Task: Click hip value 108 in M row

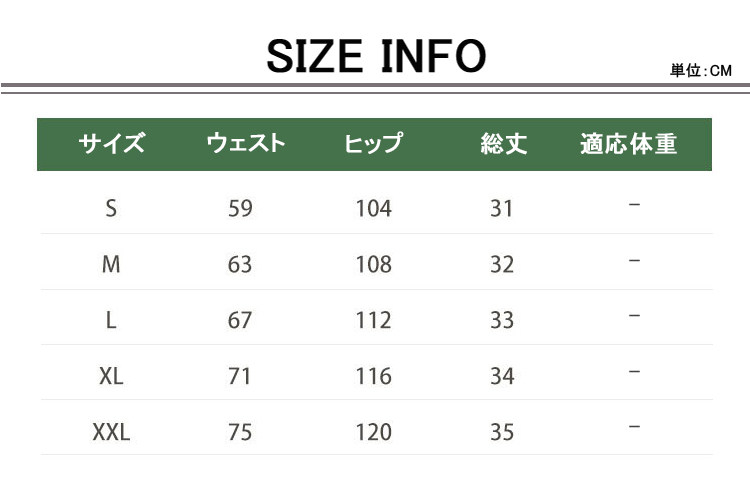Action: [373, 264]
